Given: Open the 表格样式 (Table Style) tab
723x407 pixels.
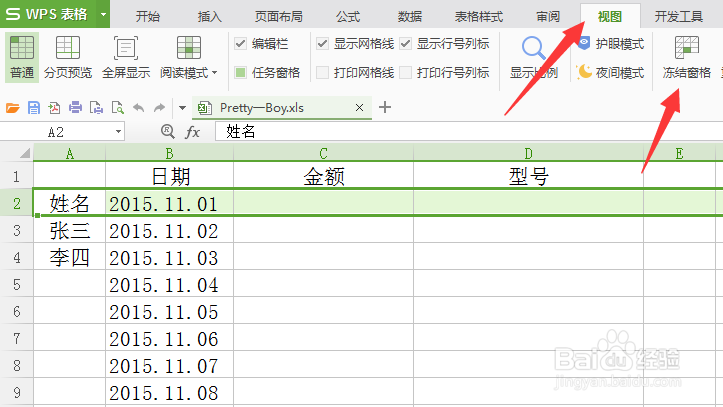Looking at the screenshot, I should (x=479, y=17).
